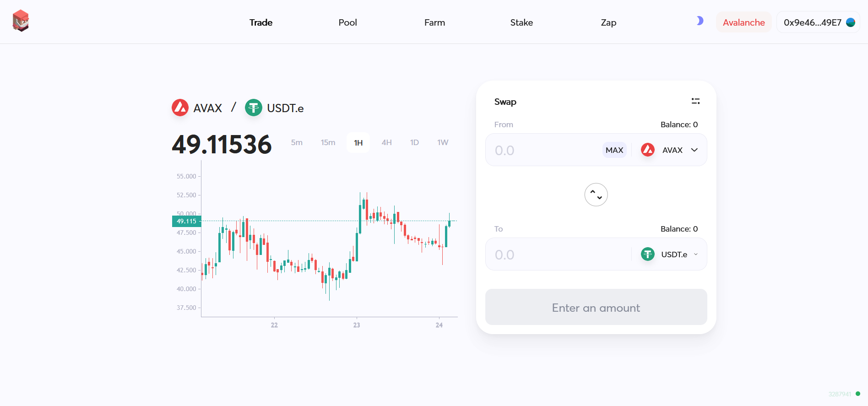Image resolution: width=868 pixels, height=406 pixels.
Task: Toggle dark mode moon icon
Action: coord(700,21)
